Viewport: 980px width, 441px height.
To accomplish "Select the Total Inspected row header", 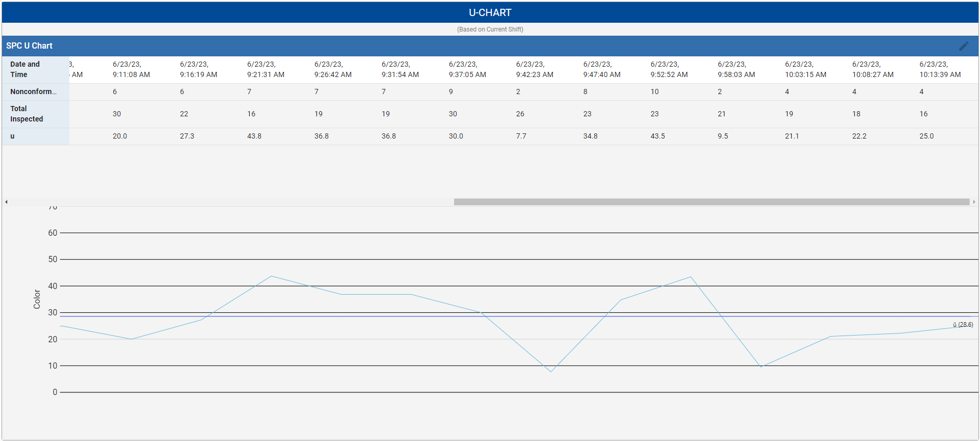I will [26, 114].
